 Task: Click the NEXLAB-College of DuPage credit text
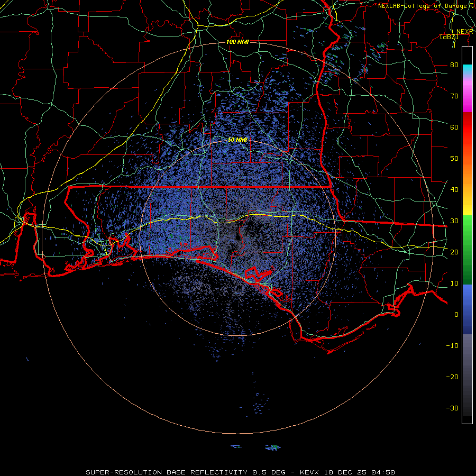tap(426, 6)
